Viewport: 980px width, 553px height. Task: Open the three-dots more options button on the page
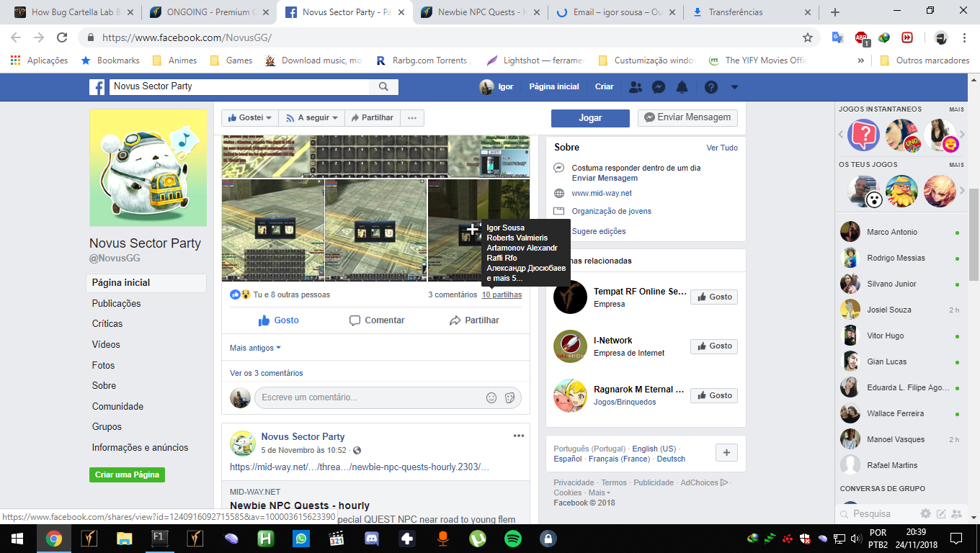(412, 118)
